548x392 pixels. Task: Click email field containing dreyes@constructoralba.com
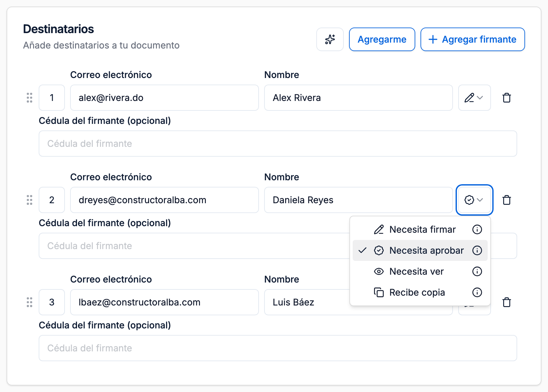point(165,200)
